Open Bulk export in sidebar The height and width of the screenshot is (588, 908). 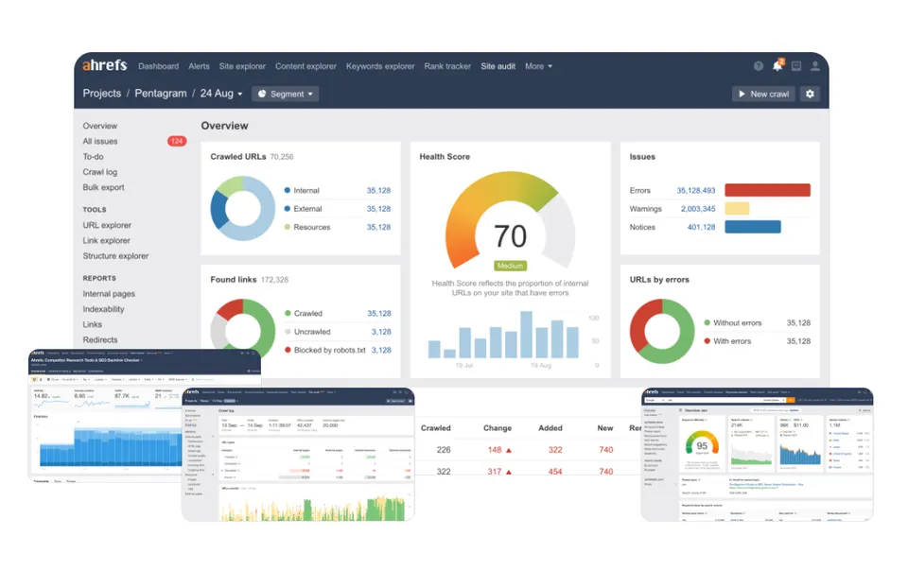[x=103, y=187]
